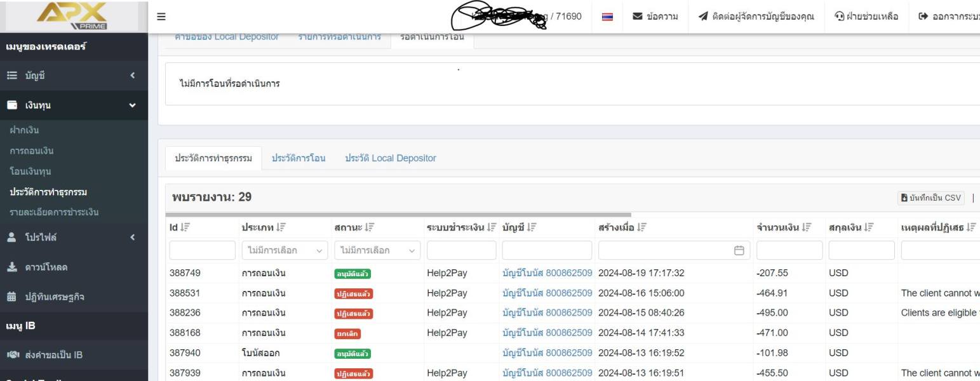The image size is (980, 381).
Task: Sort by สกุลเงิน column icon
Action: (x=869, y=228)
